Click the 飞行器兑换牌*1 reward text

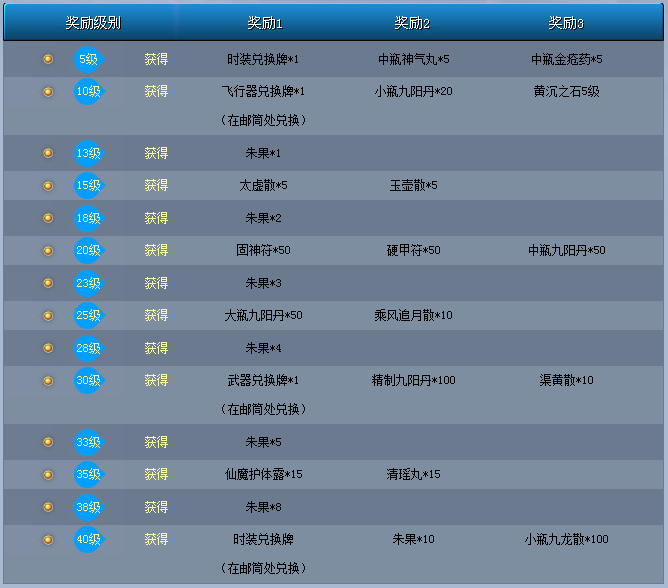pos(263,91)
